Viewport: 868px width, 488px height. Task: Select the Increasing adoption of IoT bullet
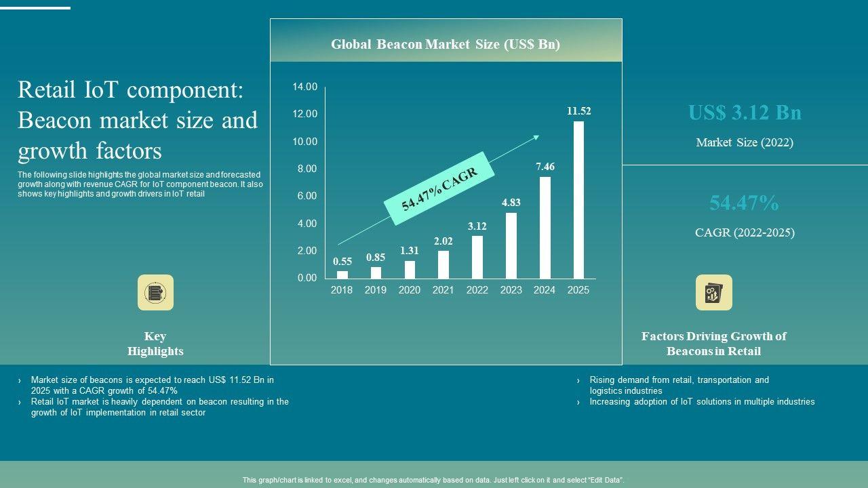point(702,402)
